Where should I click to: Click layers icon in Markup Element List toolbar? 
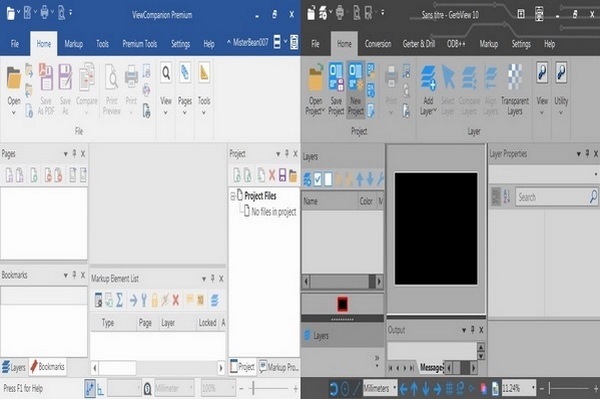coord(214,300)
